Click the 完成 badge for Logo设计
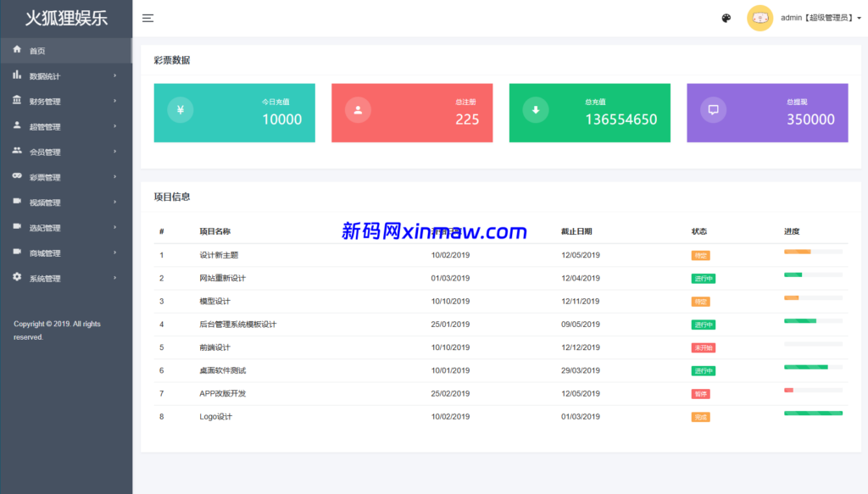The width and height of the screenshot is (868, 494). [x=701, y=417]
